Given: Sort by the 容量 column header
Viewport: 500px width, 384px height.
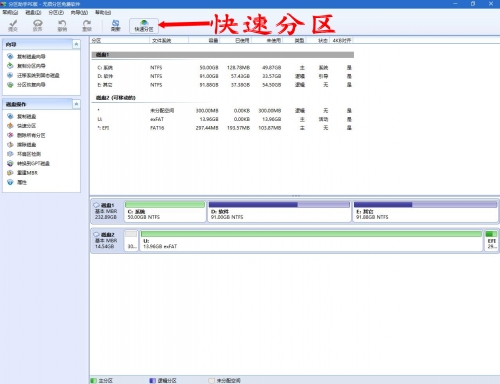Looking at the screenshot, I should pyautogui.click(x=204, y=40).
